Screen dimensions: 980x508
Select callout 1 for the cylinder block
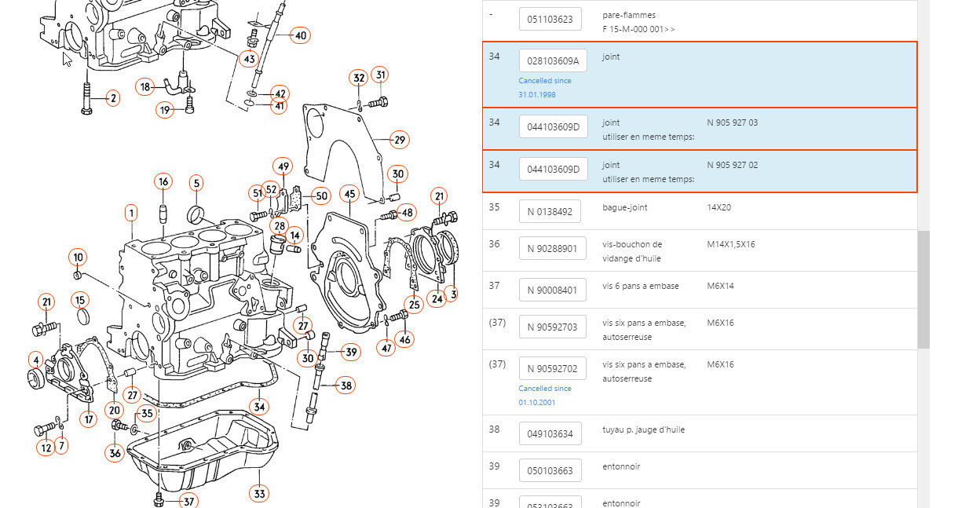pyautogui.click(x=131, y=212)
